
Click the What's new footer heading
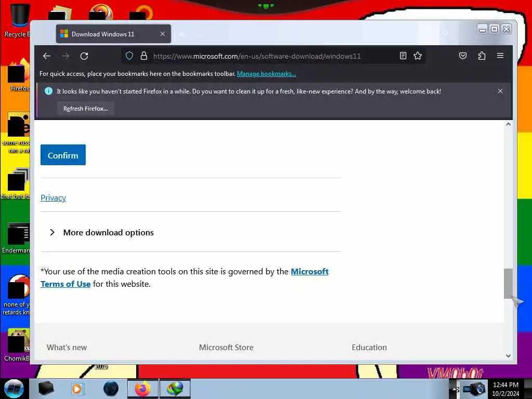[x=67, y=348]
